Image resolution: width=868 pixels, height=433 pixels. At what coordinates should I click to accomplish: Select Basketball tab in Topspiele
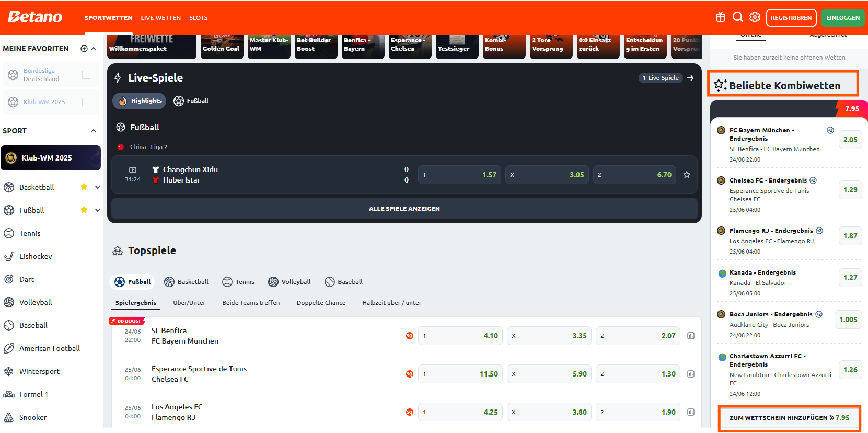click(187, 282)
